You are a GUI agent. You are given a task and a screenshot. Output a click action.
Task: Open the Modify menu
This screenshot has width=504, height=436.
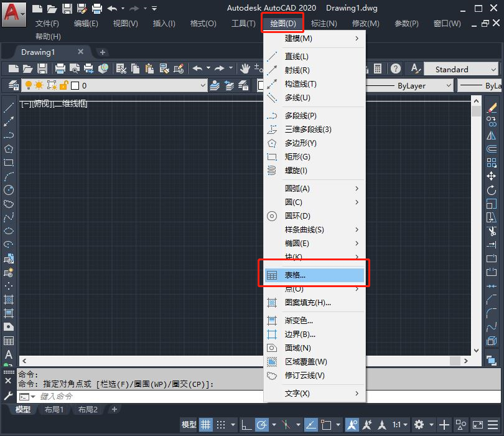coord(365,24)
